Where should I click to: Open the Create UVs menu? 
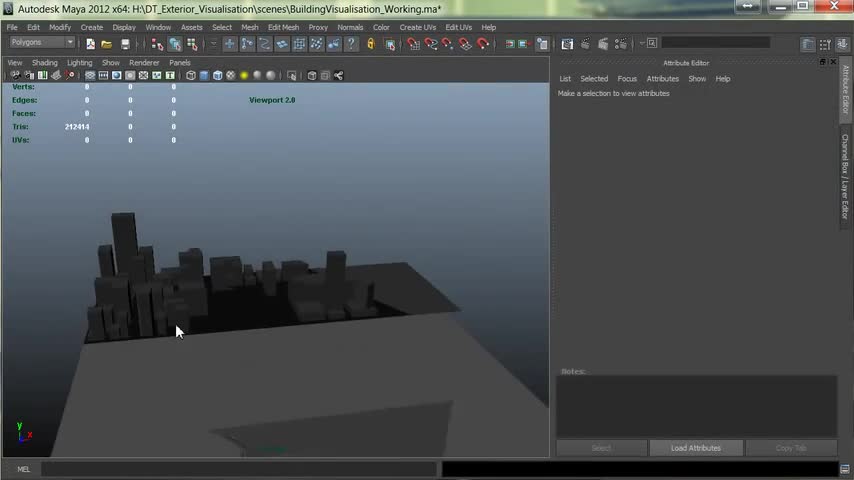point(418,27)
